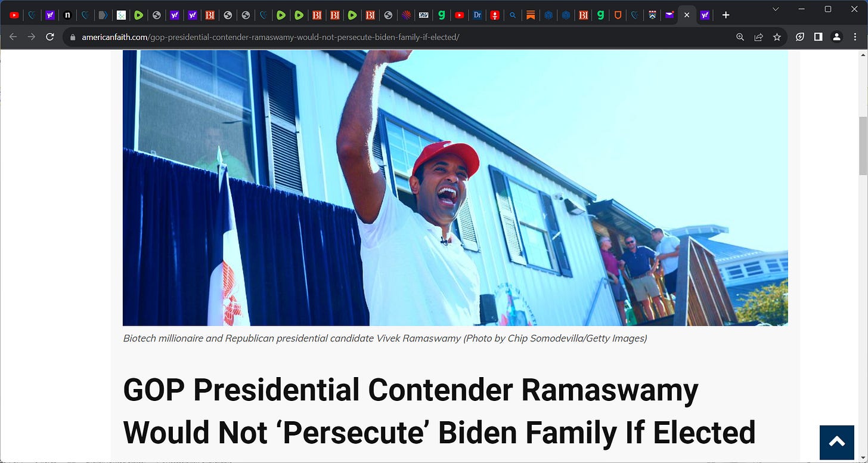Go back to the previous page
868x463 pixels.
pyautogui.click(x=13, y=37)
